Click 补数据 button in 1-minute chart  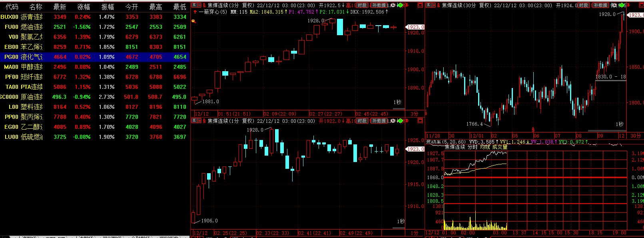click(x=379, y=121)
